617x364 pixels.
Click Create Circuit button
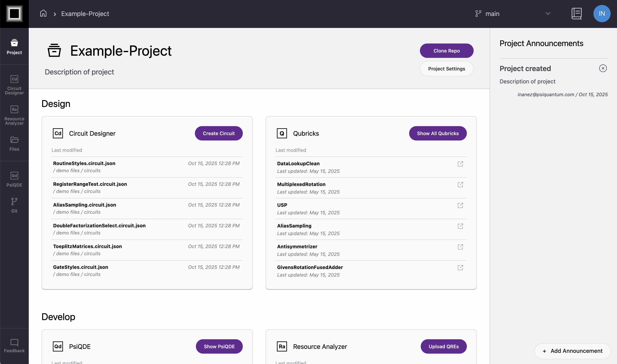tap(219, 134)
